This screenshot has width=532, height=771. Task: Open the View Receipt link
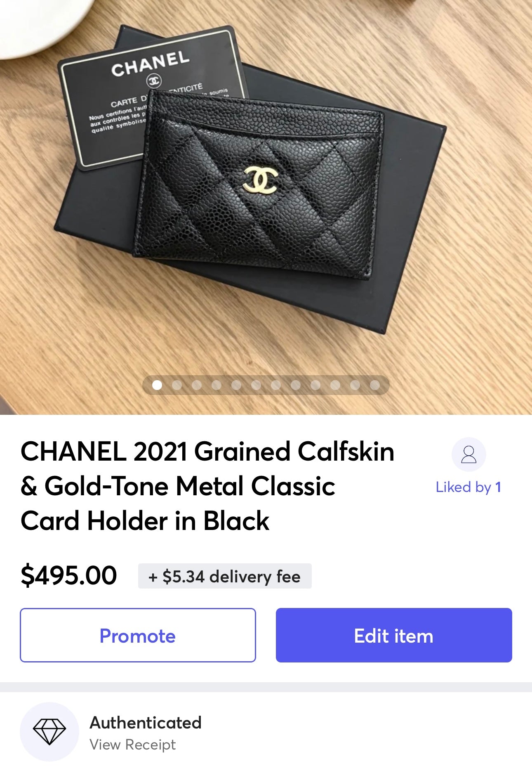[x=133, y=745]
